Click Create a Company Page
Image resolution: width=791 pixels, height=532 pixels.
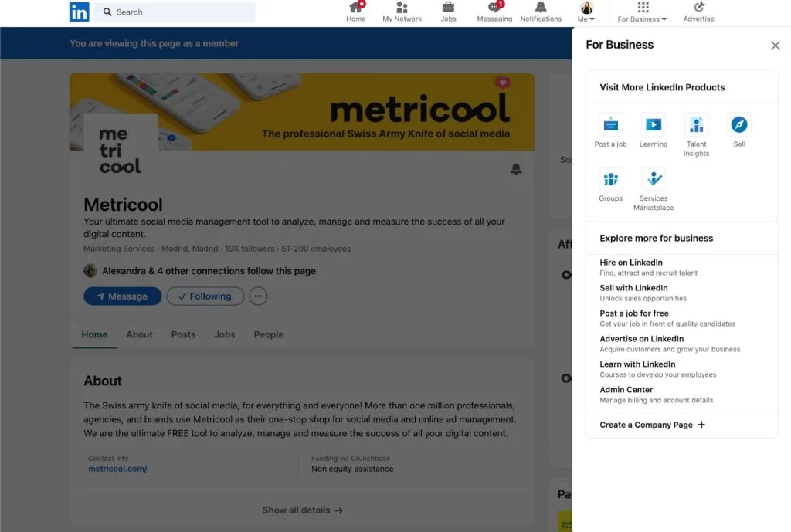pyautogui.click(x=652, y=425)
